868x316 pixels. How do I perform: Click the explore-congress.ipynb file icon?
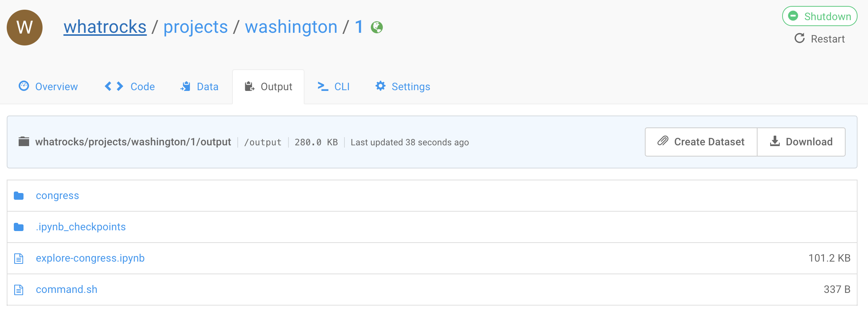[x=19, y=258]
